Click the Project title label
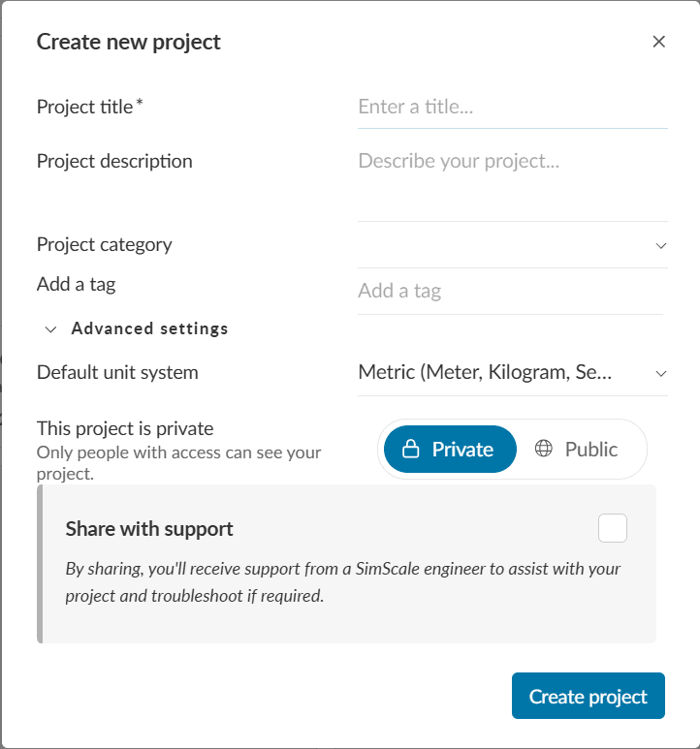 tap(85, 107)
